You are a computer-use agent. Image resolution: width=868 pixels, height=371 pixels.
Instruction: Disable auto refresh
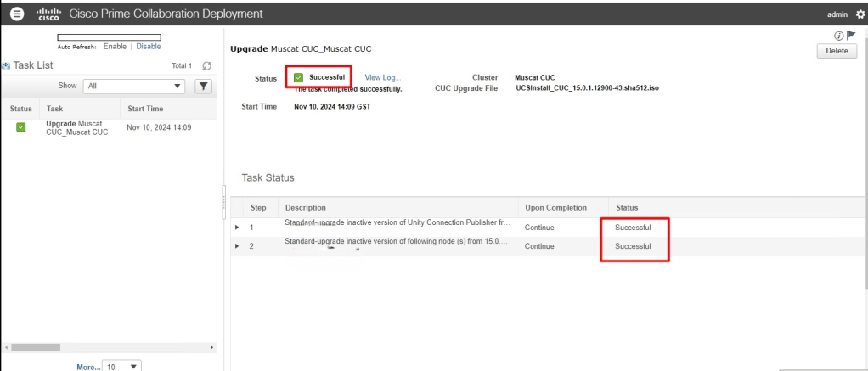tap(148, 47)
